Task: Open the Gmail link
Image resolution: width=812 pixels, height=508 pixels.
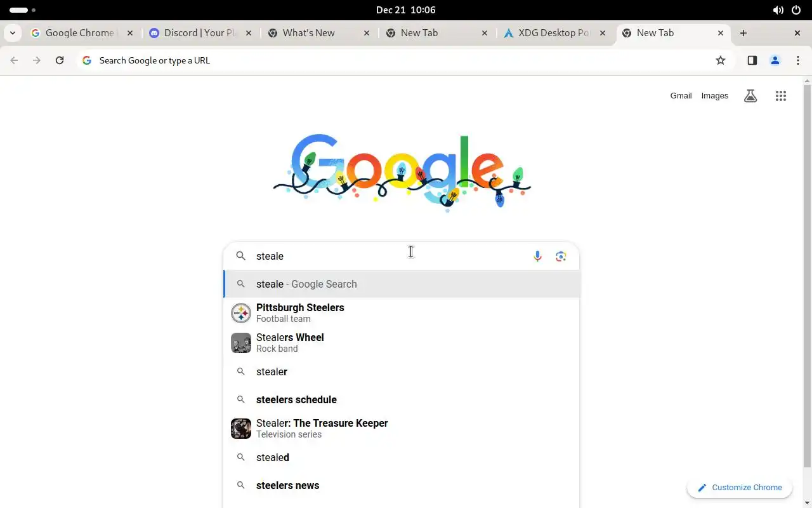Action: point(681,96)
